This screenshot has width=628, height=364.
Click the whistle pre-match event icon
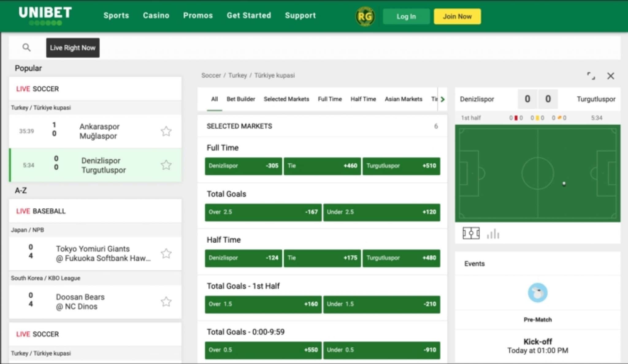538,293
